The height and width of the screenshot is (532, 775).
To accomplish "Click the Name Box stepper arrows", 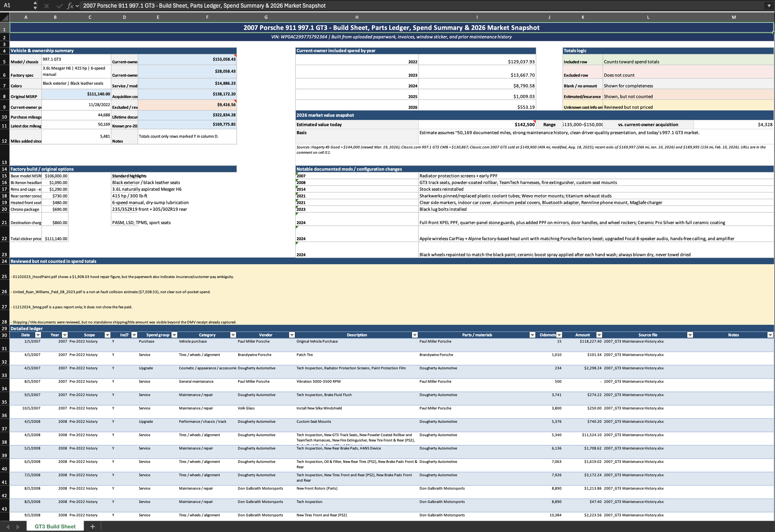I will (x=35, y=5).
